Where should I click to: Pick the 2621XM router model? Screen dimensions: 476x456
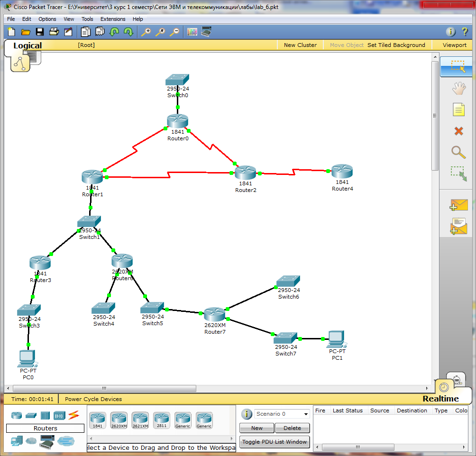[140, 420]
